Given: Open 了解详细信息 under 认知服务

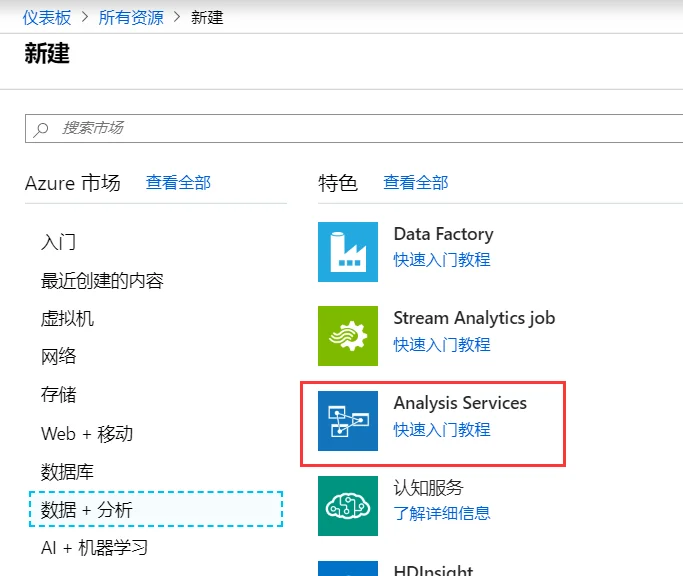Looking at the screenshot, I should (442, 513).
